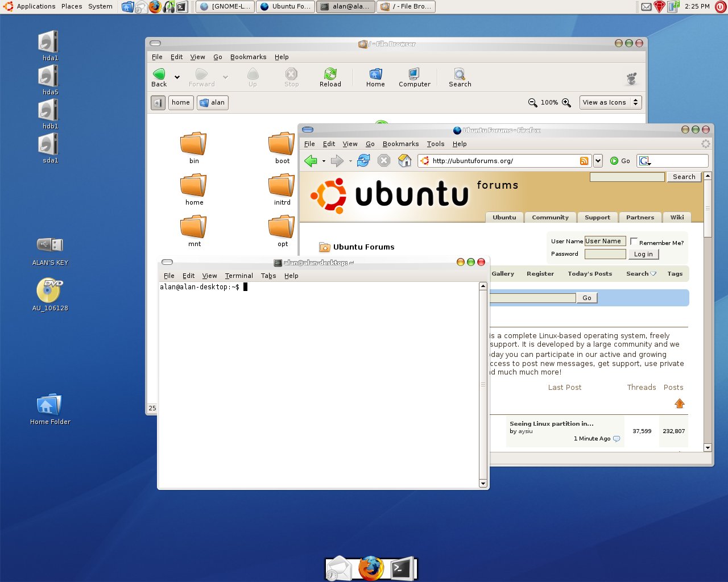The image size is (728, 582).
Task: Click the green Go button beside the Firefox URL
Action: coord(620,161)
